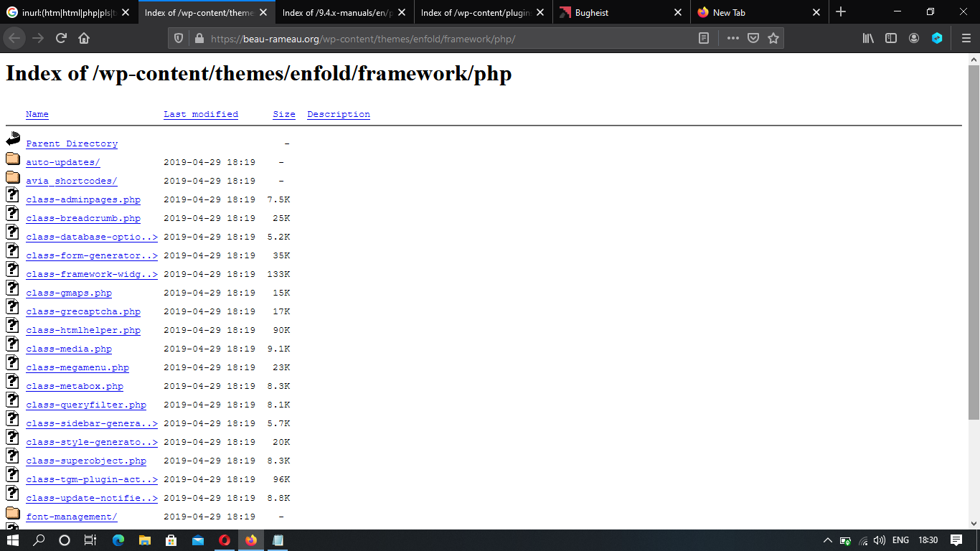This screenshot has width=980, height=551.
Task: Open font-management/ folder link
Action: click(72, 517)
